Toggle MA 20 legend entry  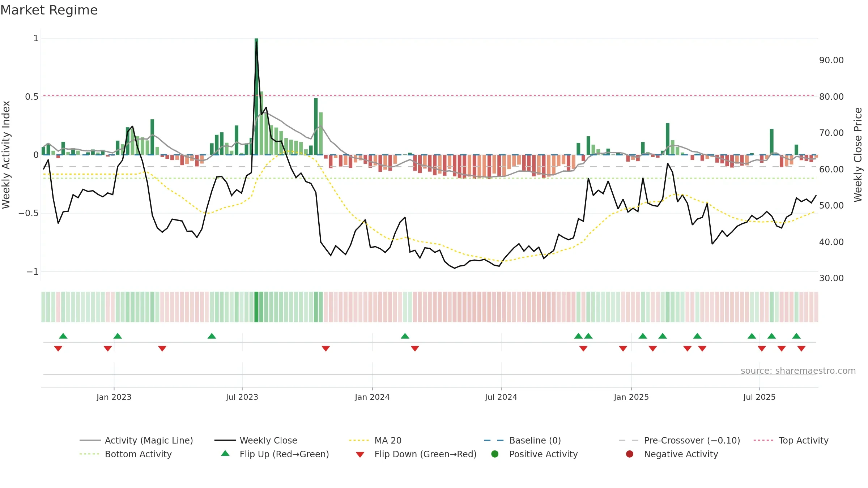click(375, 440)
